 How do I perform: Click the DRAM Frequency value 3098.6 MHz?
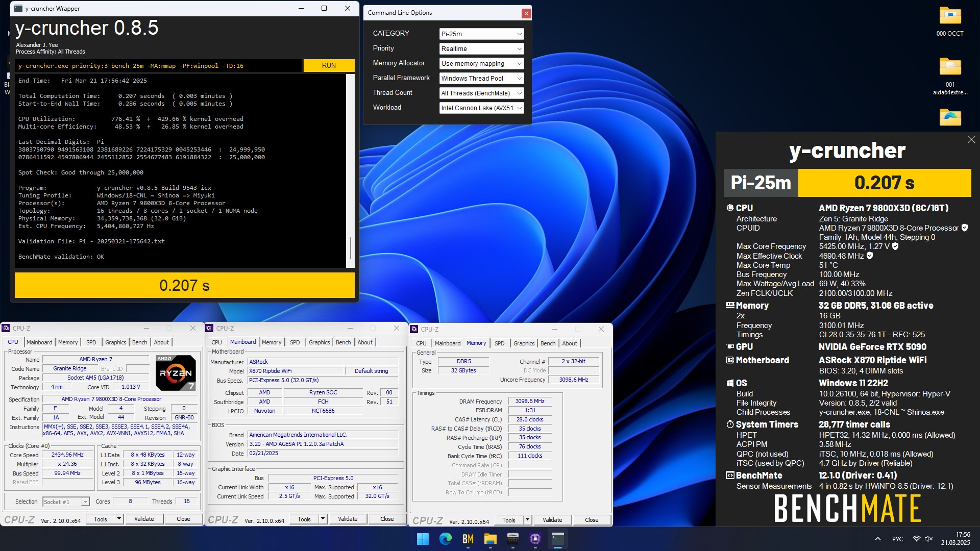coord(530,401)
